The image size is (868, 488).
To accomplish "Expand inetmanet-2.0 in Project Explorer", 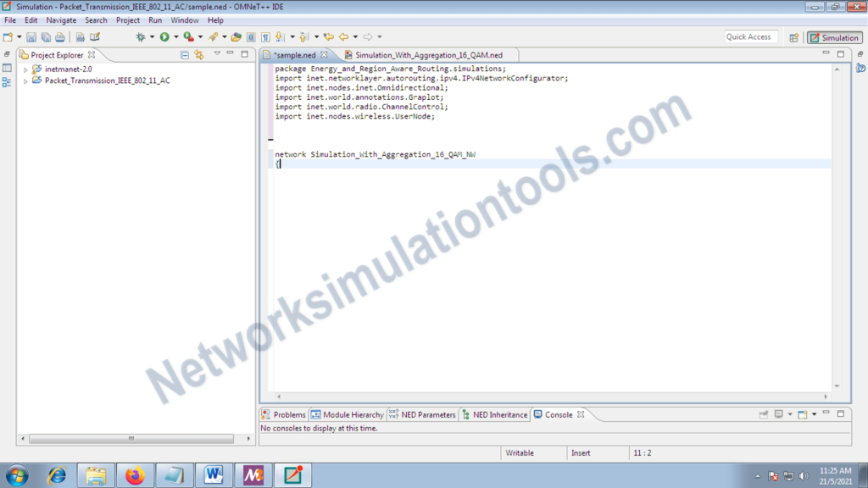I will coord(26,69).
